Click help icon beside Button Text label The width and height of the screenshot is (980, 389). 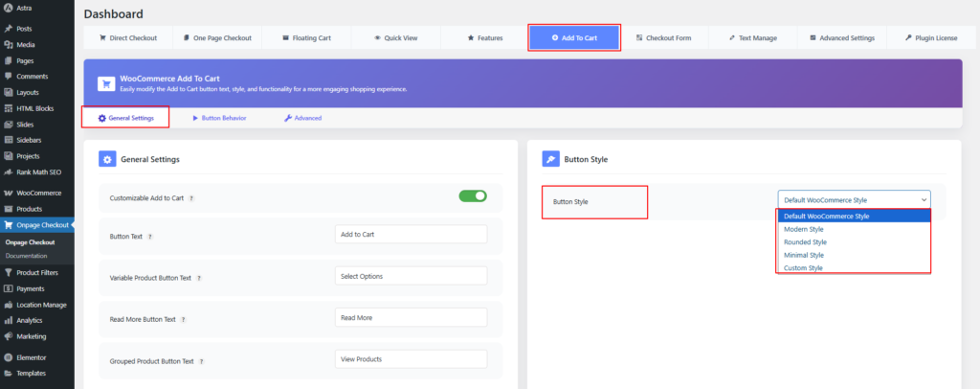(150, 236)
